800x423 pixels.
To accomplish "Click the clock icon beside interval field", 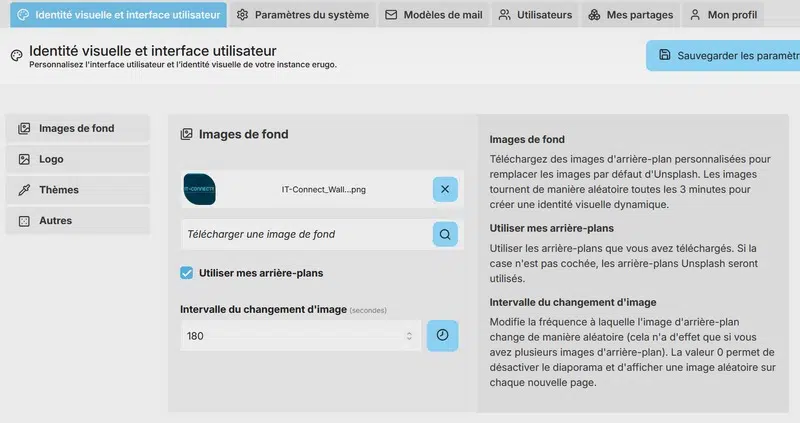I will (442, 336).
